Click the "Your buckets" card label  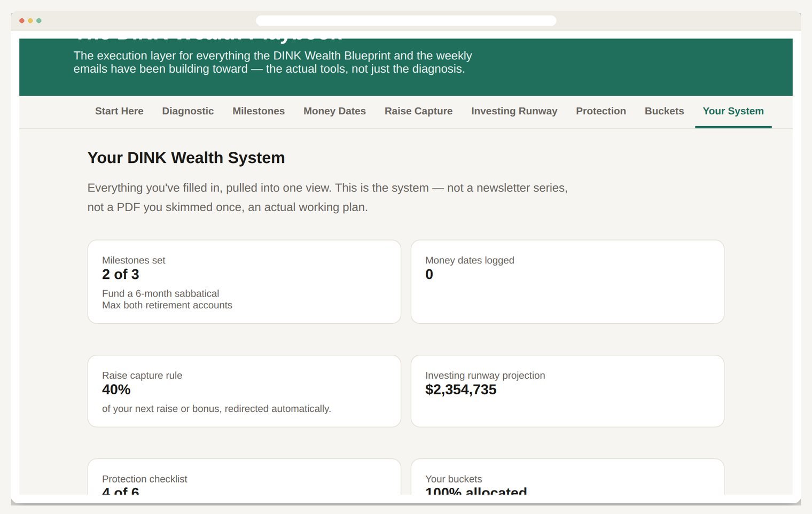pos(454,479)
